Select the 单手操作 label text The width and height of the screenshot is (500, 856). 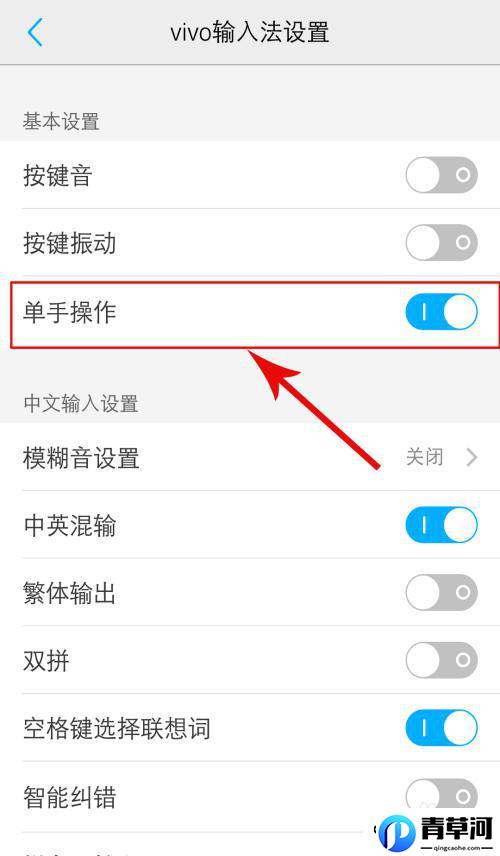tap(69, 312)
